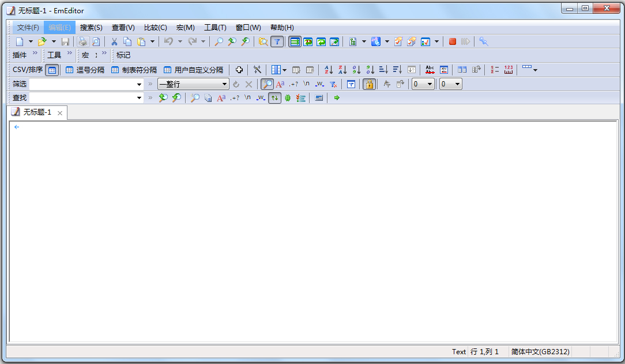Screen dimensions: 625x364
Task: Toggle the Filter funnel button in main toolbar
Action: tap(277, 41)
